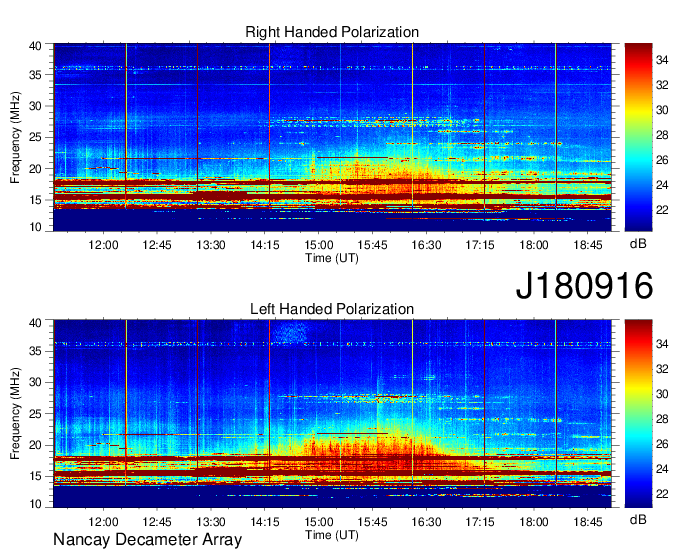Click the "Left Handed Polarization" plot title
Viewport: 680px width, 552px height.
[332, 309]
